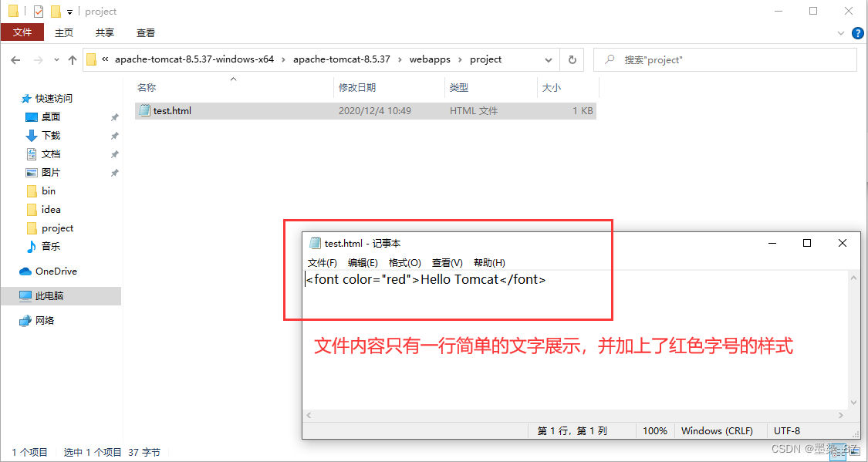Click the Windows (CRLF) status entry

(717, 431)
